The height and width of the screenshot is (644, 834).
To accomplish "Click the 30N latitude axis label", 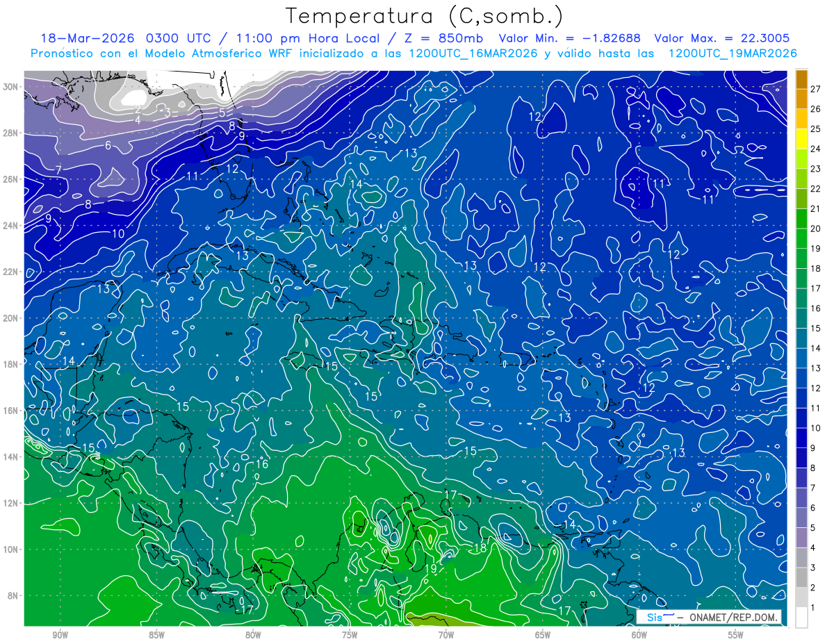I will 10,87.
